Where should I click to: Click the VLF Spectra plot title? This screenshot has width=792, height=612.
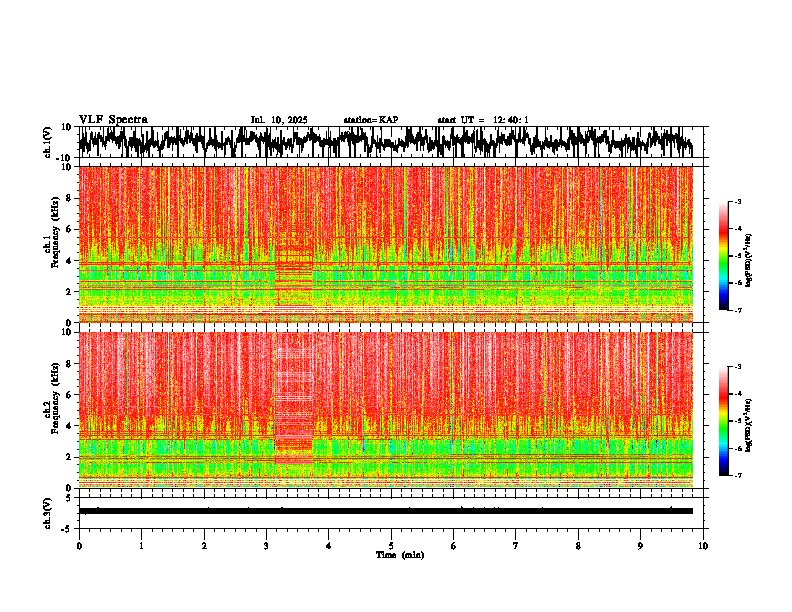(x=113, y=120)
